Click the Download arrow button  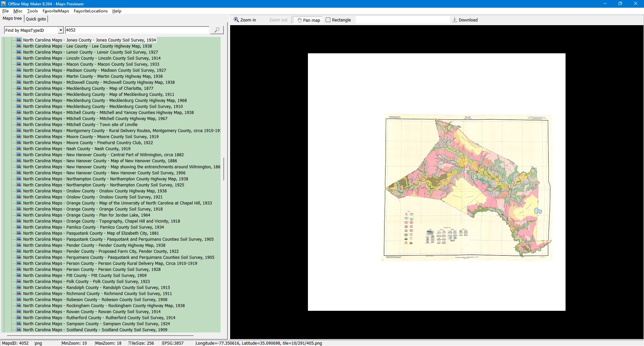click(465, 20)
